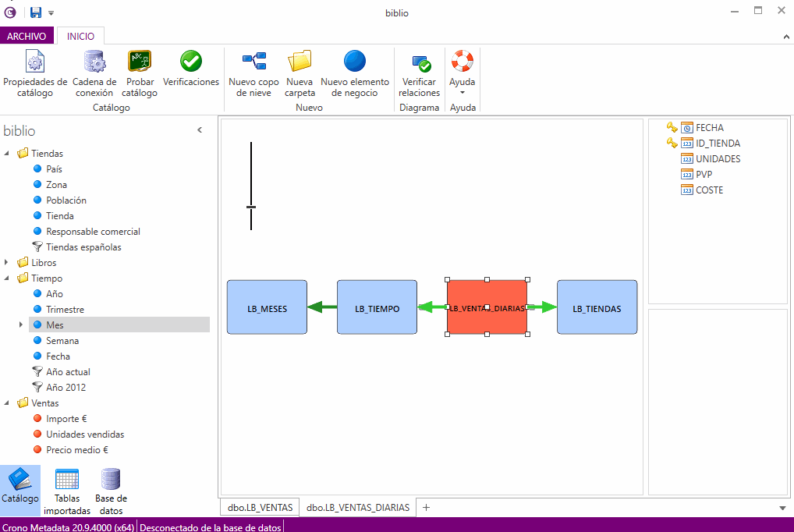Add a Nueva carpeta
Screen dimensions: 794x532
pos(300,73)
